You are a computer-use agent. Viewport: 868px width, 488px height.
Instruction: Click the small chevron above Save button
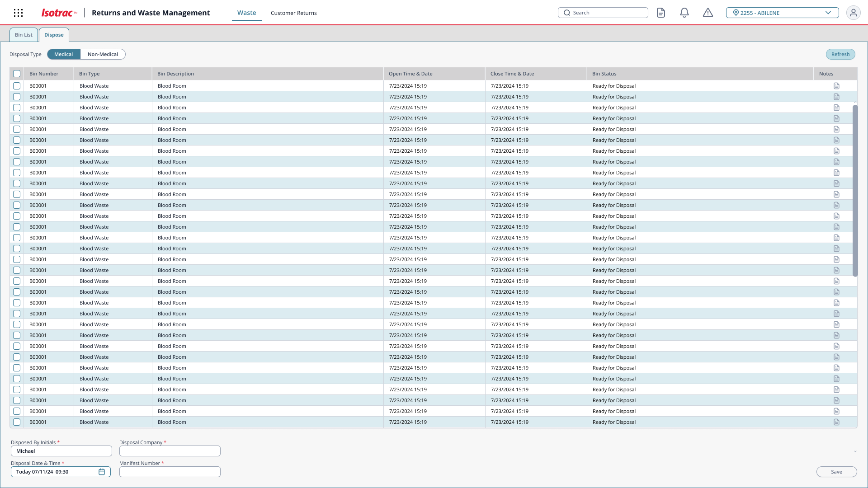click(x=855, y=451)
